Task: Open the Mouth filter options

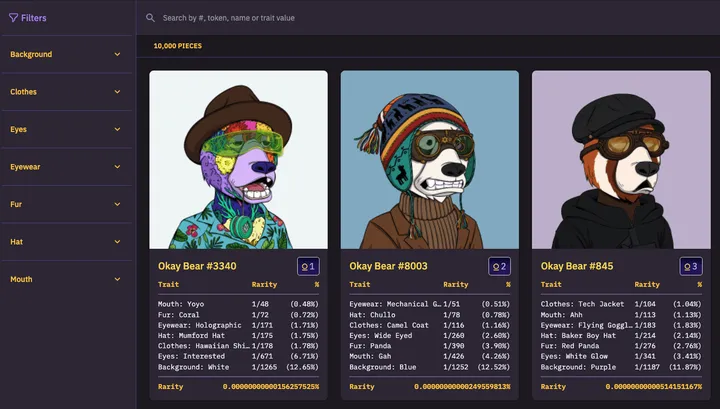Action: pyautogui.click(x=66, y=280)
